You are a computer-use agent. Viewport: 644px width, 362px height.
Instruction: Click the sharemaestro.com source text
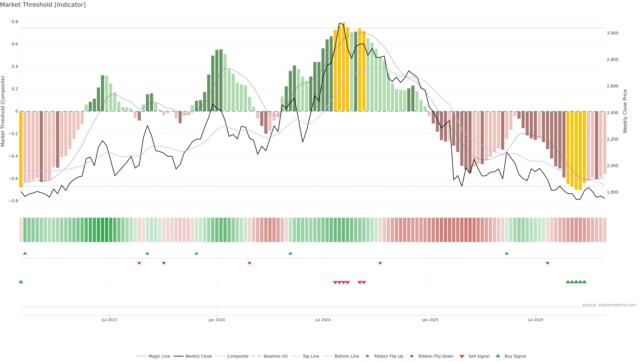coord(609,305)
